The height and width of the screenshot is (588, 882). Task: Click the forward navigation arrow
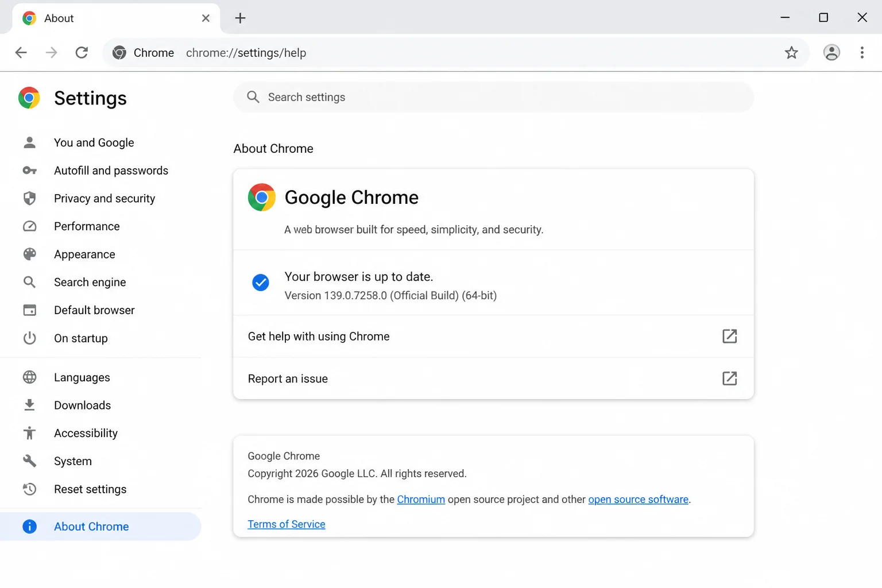pyautogui.click(x=52, y=53)
